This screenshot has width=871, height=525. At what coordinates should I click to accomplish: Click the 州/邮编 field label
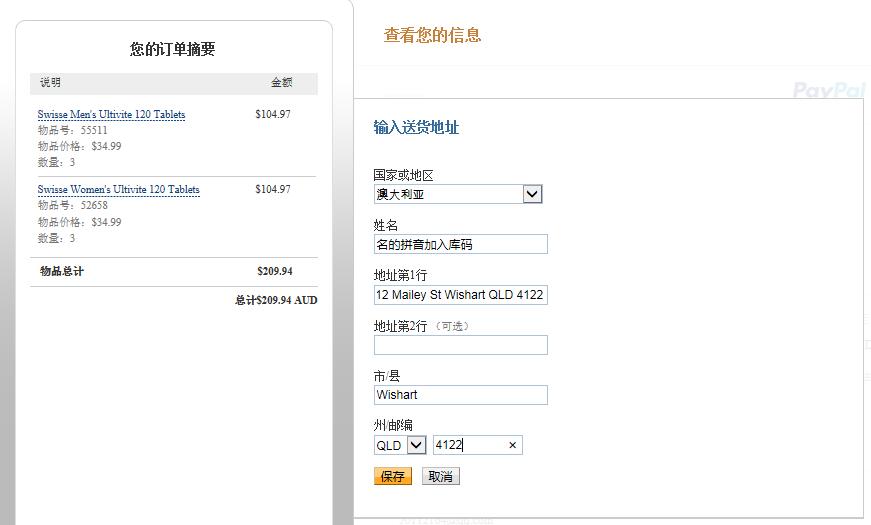point(393,426)
